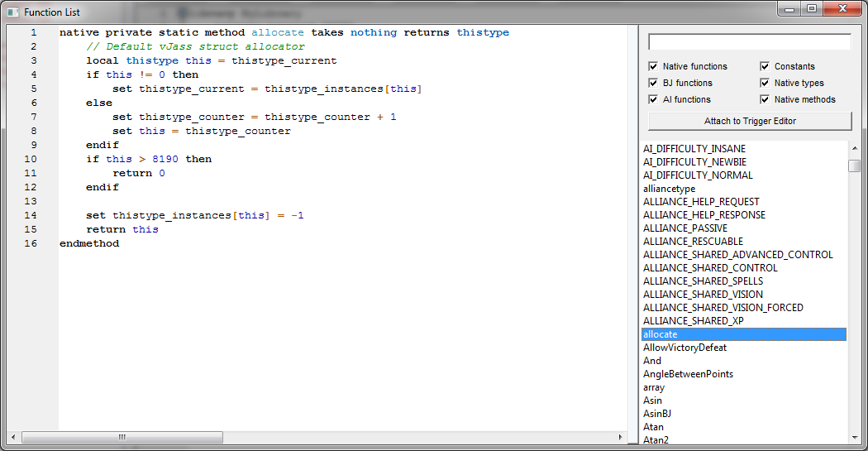
Task: Click the function list vertical scrollbar thumb
Action: 854,166
